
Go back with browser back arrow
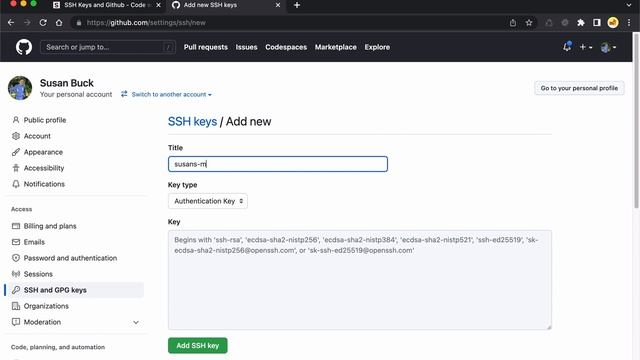pos(11,22)
